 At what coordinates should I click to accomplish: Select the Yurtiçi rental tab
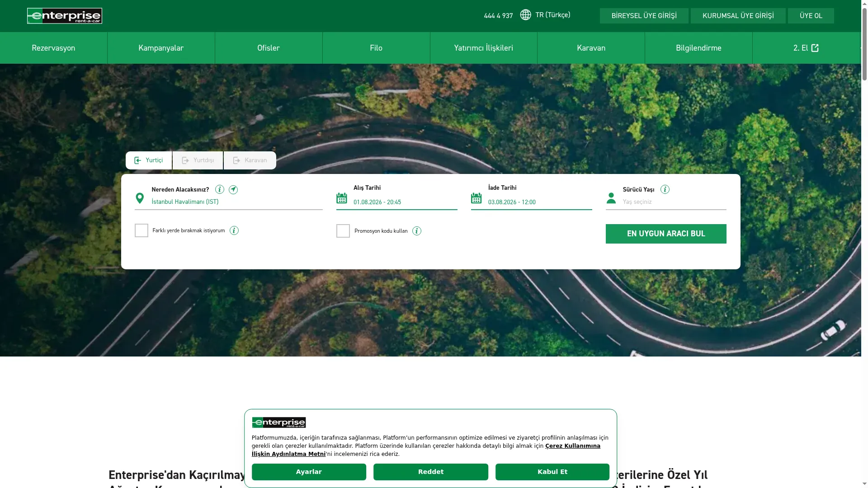coord(149,160)
